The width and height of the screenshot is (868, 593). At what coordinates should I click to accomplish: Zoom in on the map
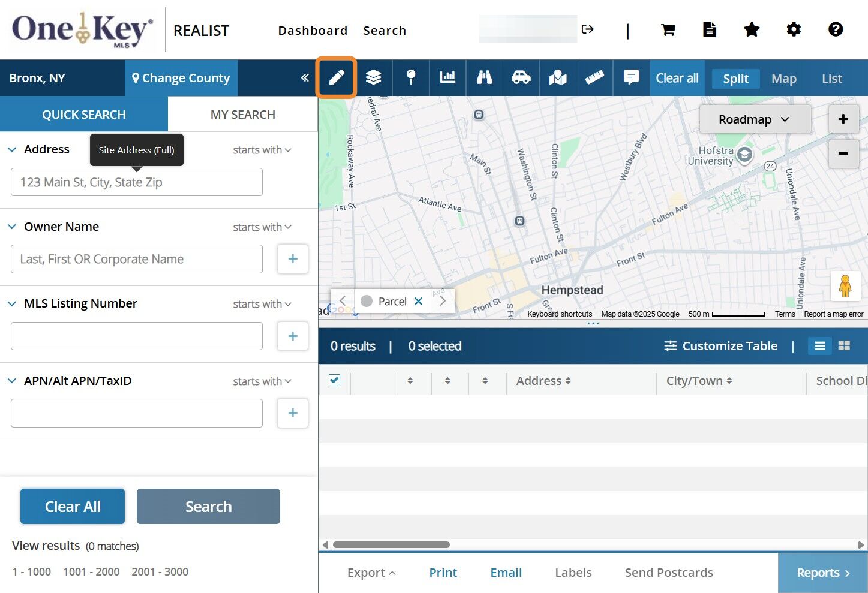843,119
